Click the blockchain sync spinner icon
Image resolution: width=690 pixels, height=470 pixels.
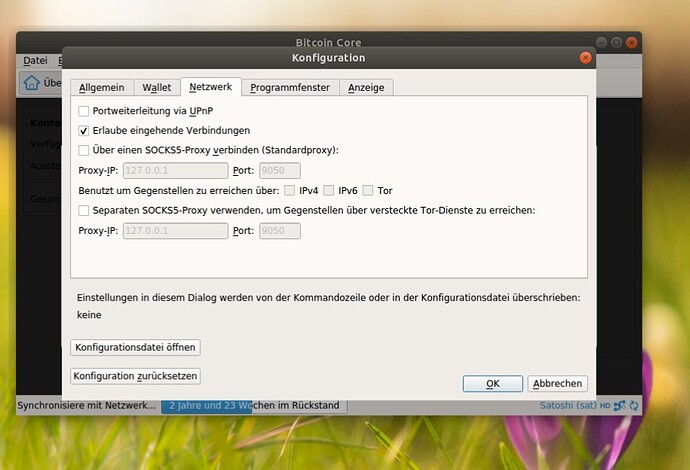[634, 405]
